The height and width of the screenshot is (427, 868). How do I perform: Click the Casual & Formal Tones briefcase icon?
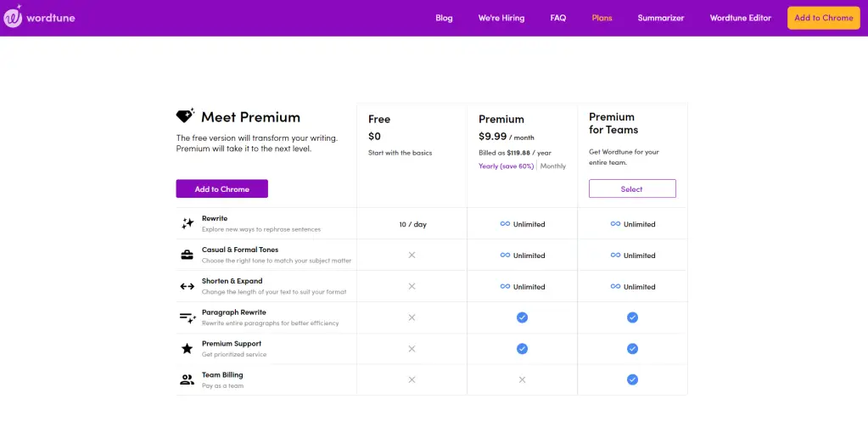click(x=188, y=255)
